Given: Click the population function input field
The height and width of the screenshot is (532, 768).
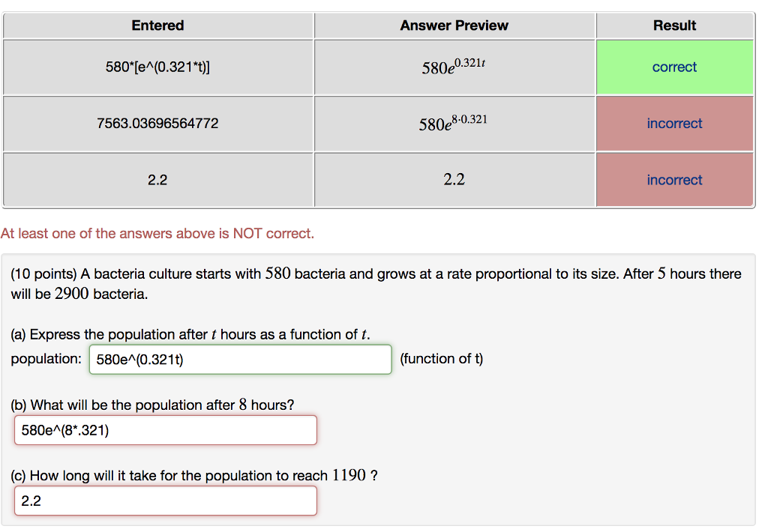Looking at the screenshot, I should (240, 359).
